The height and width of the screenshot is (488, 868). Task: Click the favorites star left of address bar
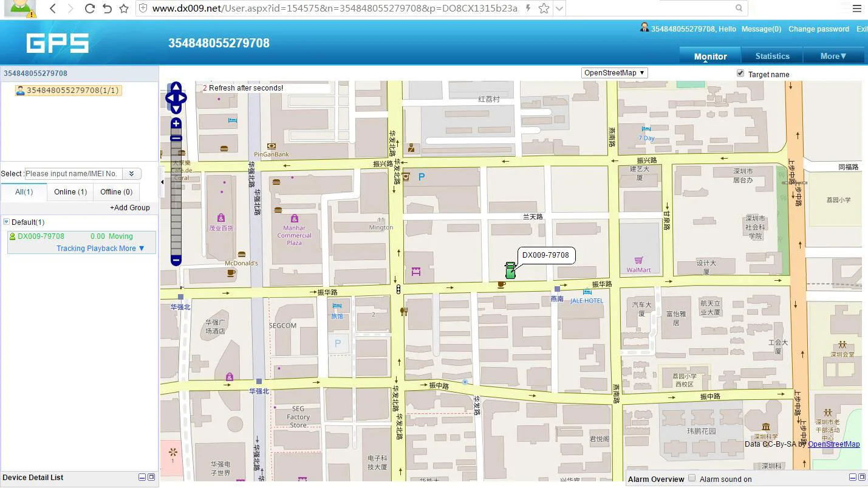[124, 9]
